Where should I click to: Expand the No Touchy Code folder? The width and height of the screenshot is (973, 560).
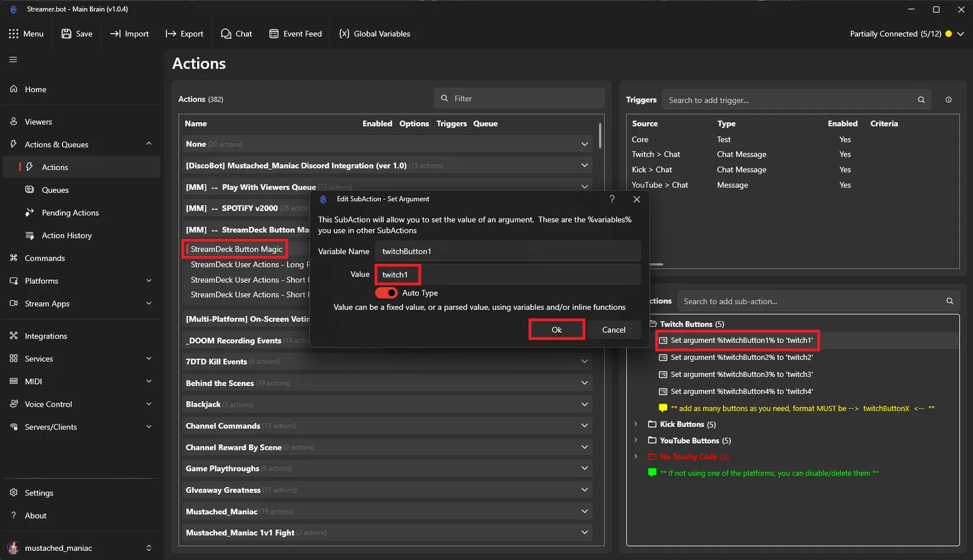[x=635, y=457]
